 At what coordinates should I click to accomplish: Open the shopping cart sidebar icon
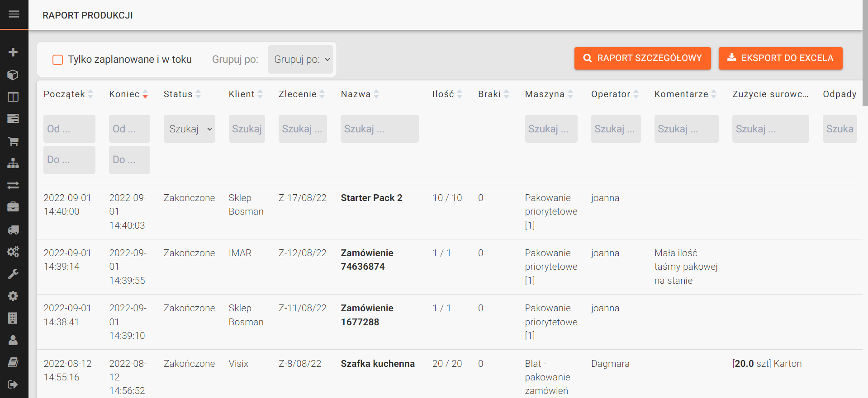coord(13,141)
